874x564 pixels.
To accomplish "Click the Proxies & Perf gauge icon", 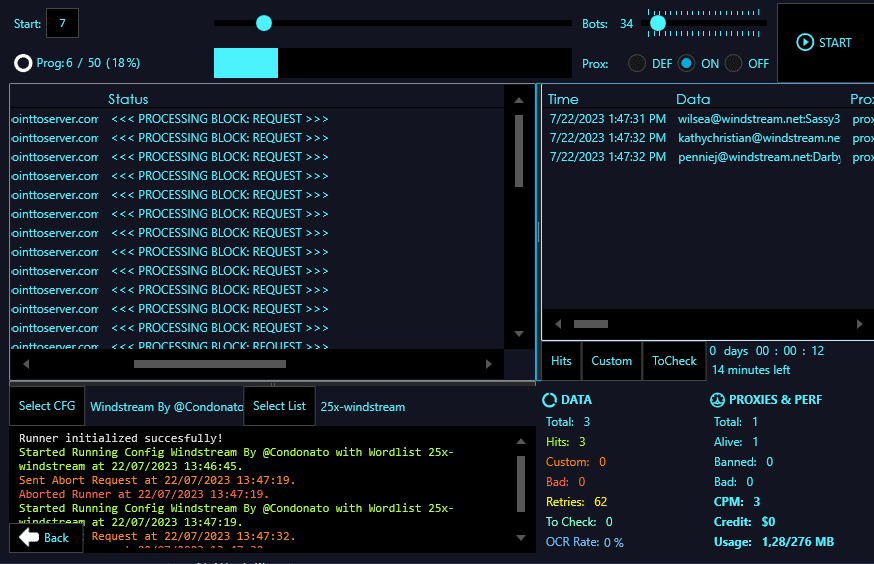I will tap(717, 400).
